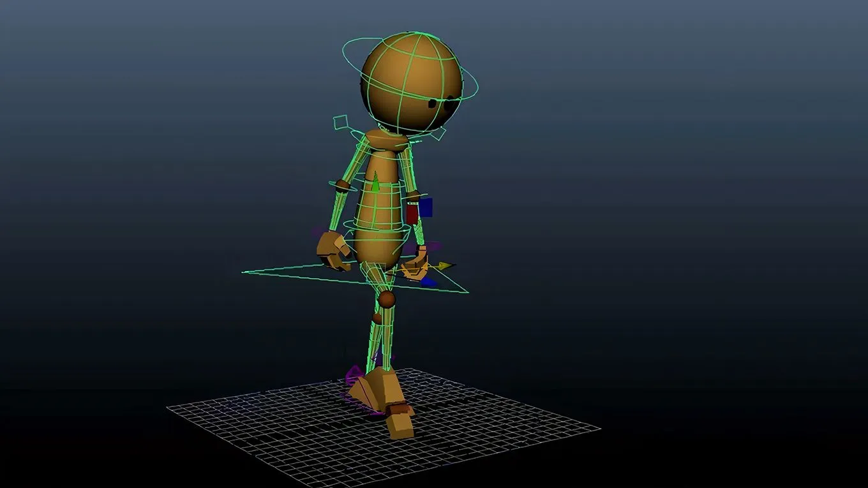Select the green cone control on chest
868x488 pixels.
[x=376, y=183]
